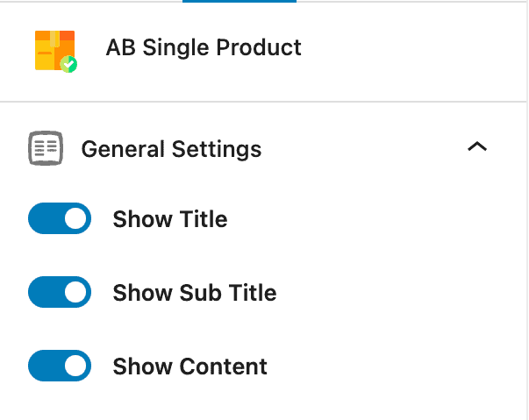Viewport: 529px width, 420px height.
Task: Click the white knob of Show Title toggle
Action: tap(75, 218)
